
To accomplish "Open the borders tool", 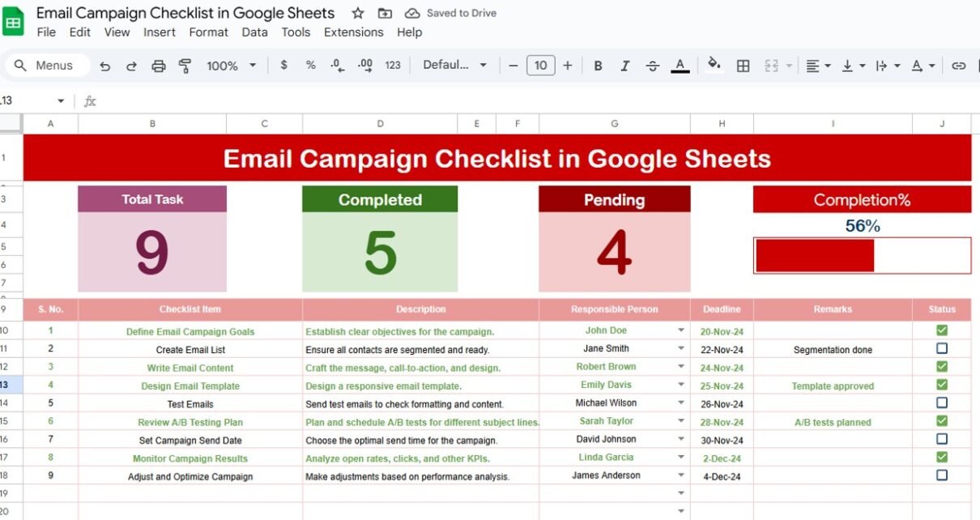I will tap(743, 66).
